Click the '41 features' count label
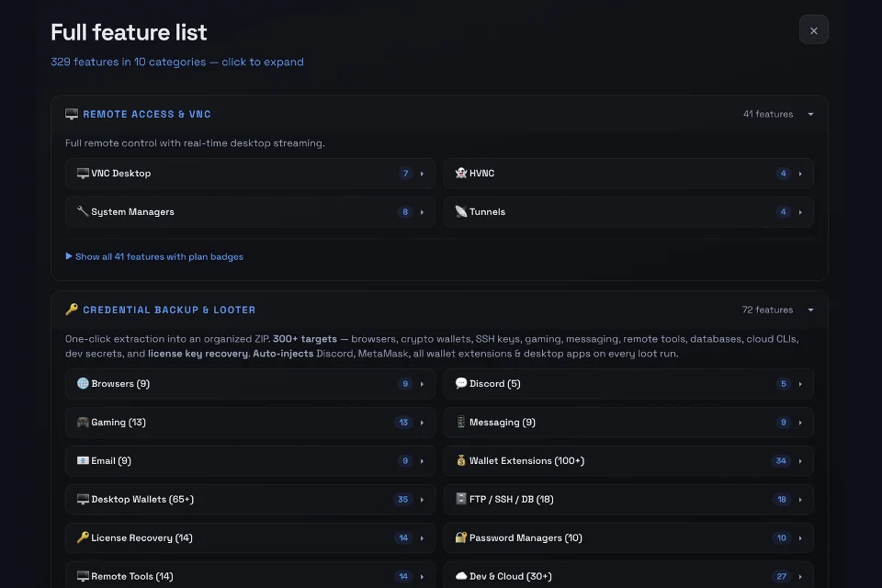 pos(768,114)
